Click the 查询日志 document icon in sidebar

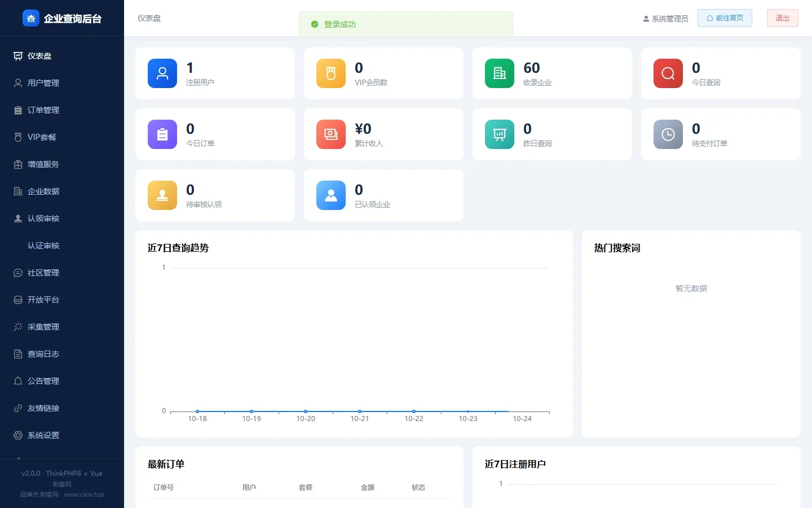click(18, 354)
